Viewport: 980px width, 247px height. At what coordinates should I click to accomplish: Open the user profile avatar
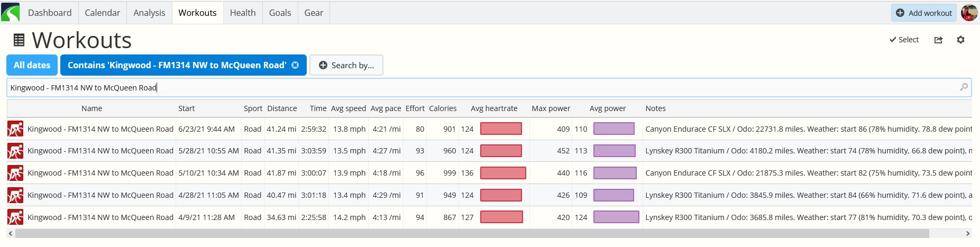tap(969, 13)
